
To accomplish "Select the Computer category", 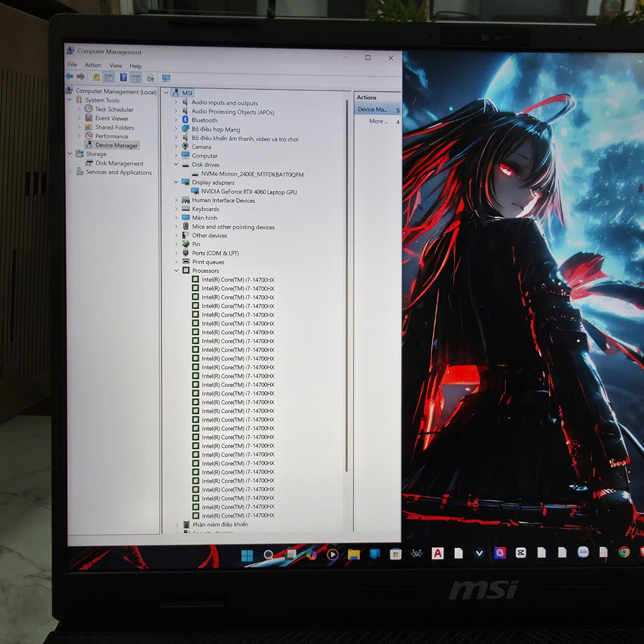I will point(205,155).
